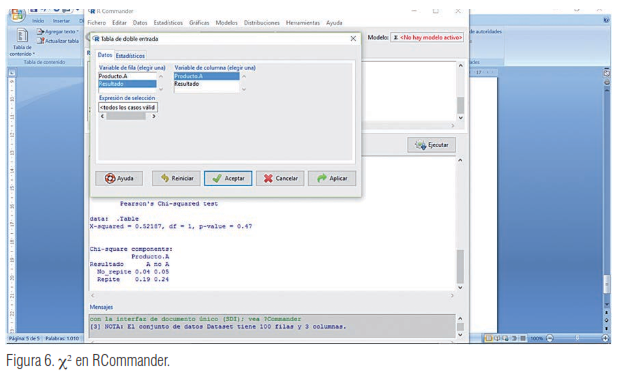Select Resultado as column variable
Image resolution: width=623 pixels, height=374 pixels.
(207, 84)
